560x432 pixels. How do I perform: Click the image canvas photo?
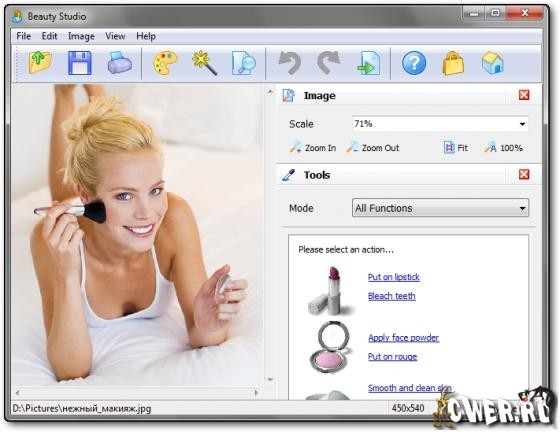pyautogui.click(x=137, y=236)
